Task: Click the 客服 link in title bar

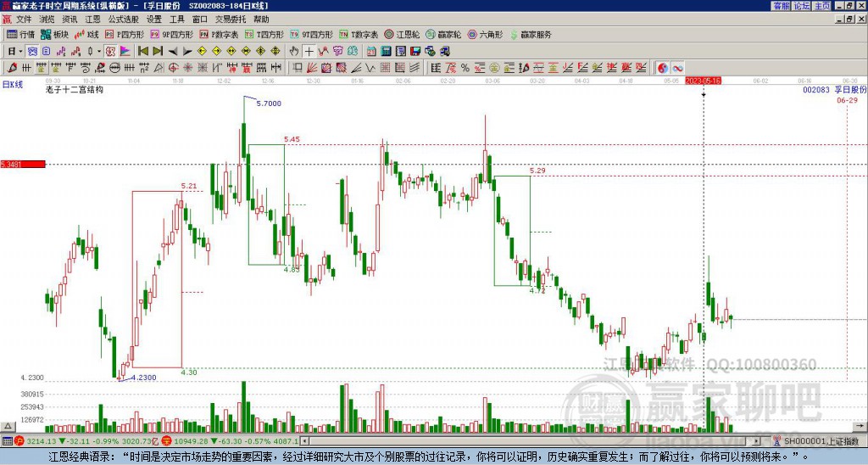Action: tap(781, 6)
